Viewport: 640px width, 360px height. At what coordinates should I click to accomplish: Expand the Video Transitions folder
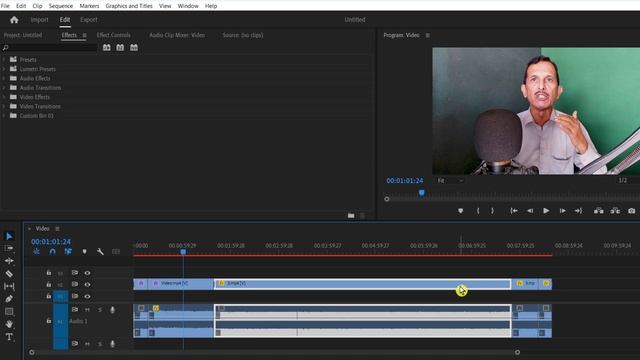(x=4, y=107)
